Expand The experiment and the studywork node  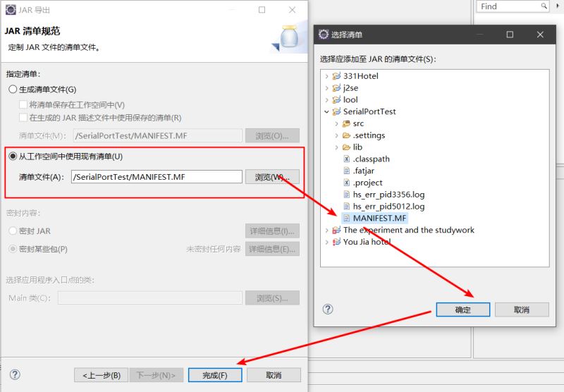(x=326, y=230)
